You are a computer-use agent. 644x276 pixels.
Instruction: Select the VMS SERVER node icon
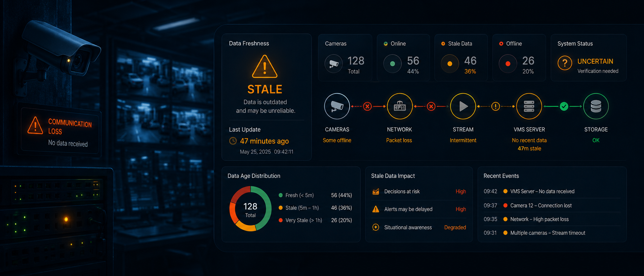coord(529,106)
